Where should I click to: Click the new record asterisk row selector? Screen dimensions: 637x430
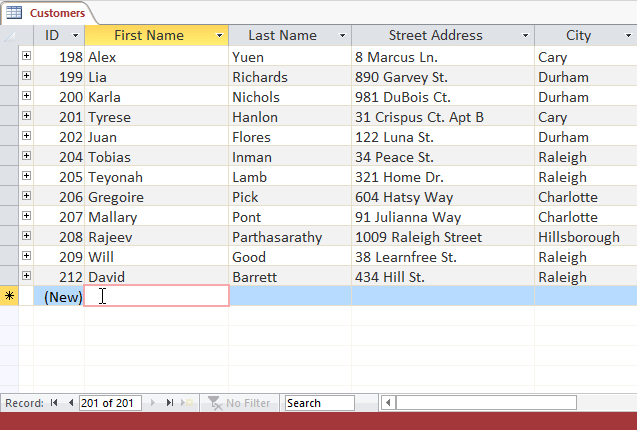[10, 296]
